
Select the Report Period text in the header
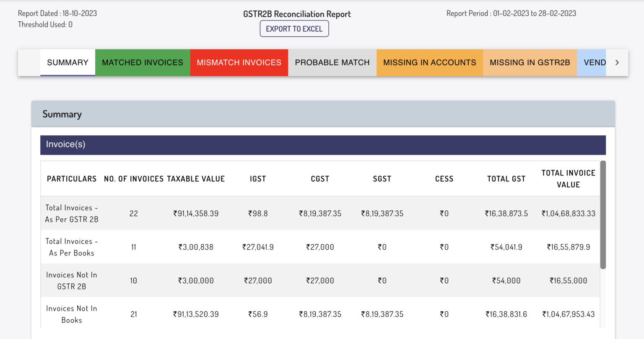[511, 13]
